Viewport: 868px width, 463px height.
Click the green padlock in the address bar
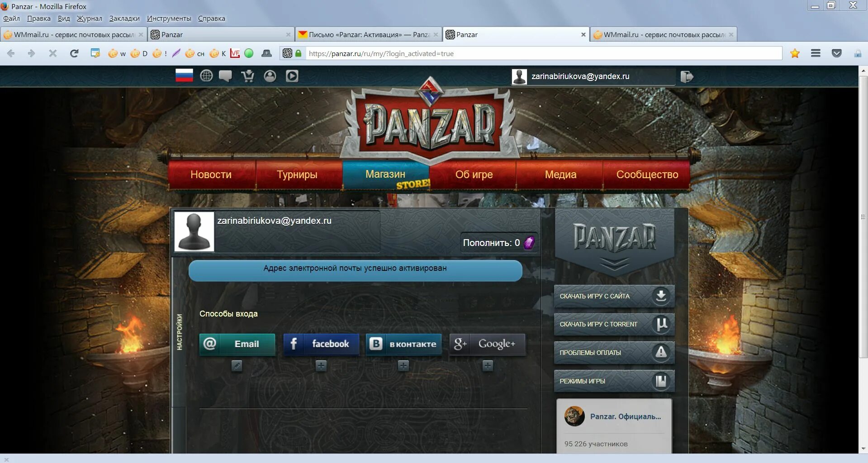tap(298, 53)
